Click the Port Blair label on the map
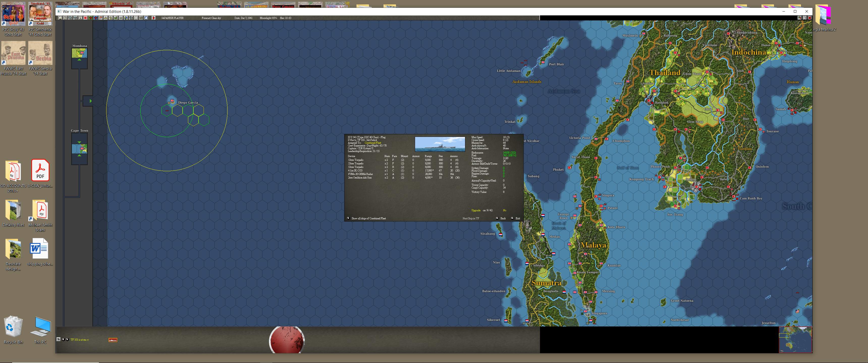This screenshot has width=868, height=363. 556,64
